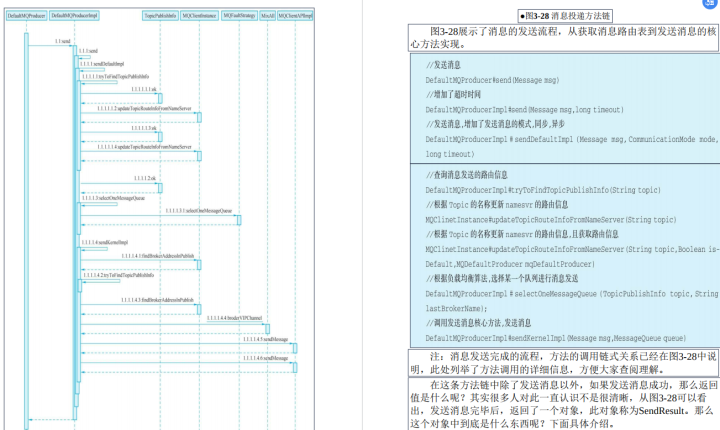Click the DefaultMQProducer lifeline header box
720x430 pixels.
[27, 16]
